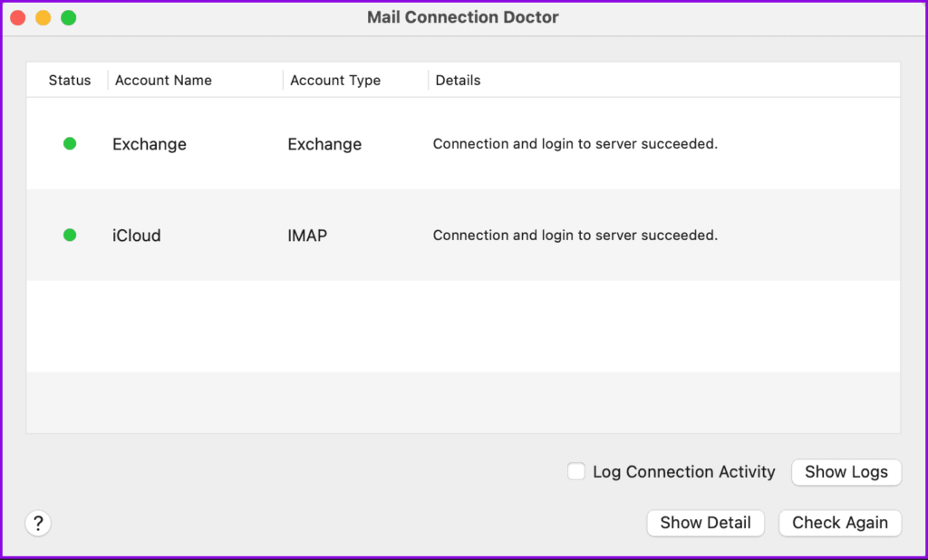
Task: Sort by the Account Name column header
Action: point(163,80)
